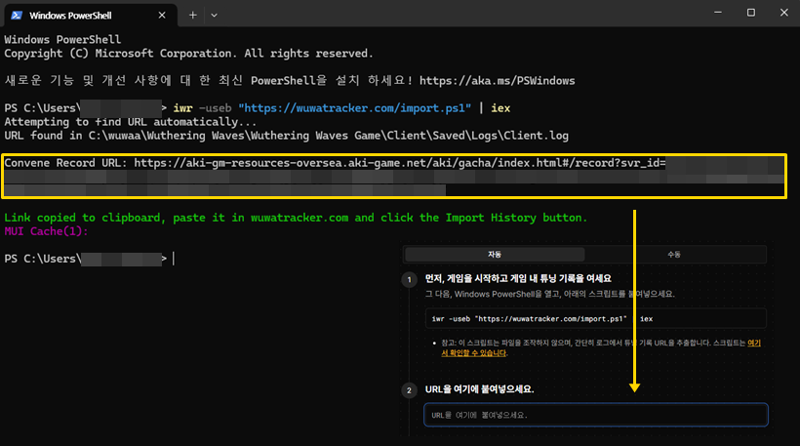The height and width of the screenshot is (446, 800).
Task: Click the iwr -useb script code box
Action: (x=595, y=318)
